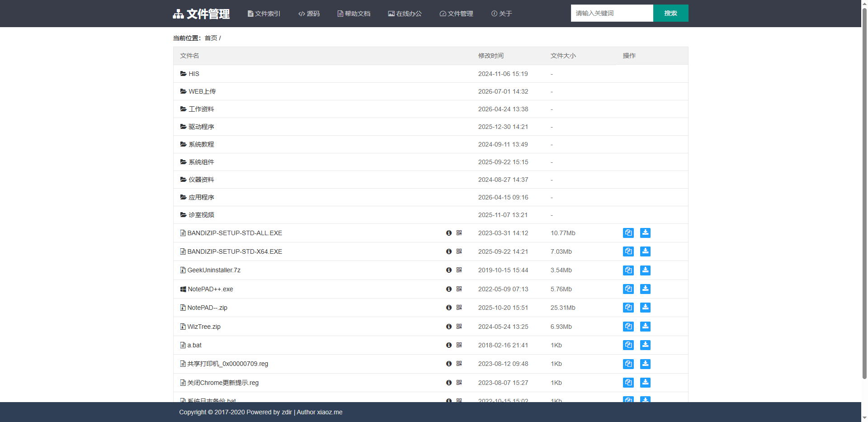Download a.bat using its download icon
Viewport: 868px width, 422px height.
[x=645, y=345]
